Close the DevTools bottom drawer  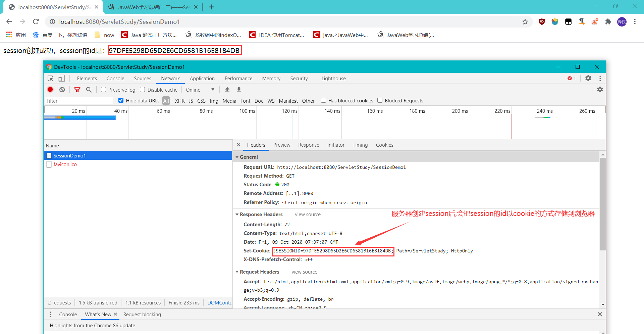600,314
